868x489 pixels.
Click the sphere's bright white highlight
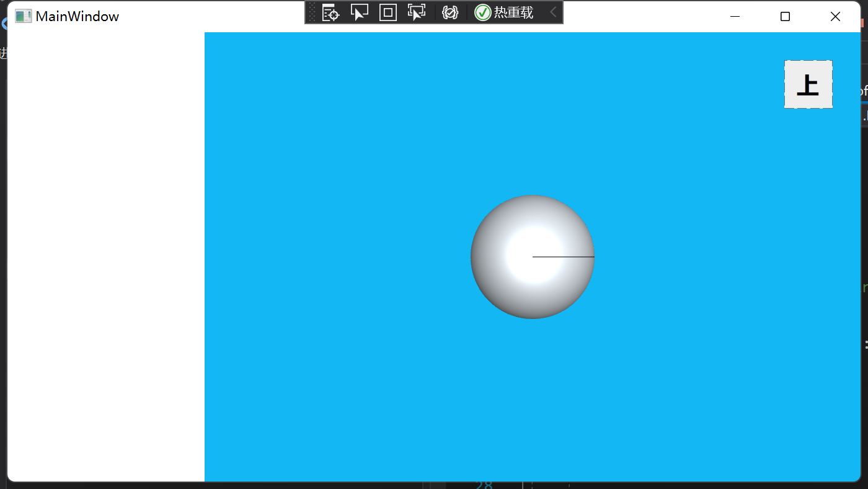[533, 254]
